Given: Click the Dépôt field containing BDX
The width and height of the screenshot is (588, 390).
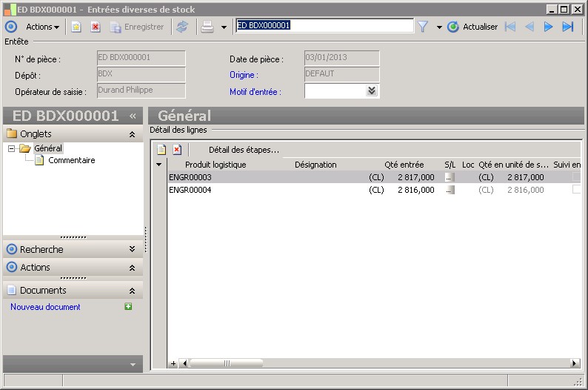Looking at the screenshot, I should point(141,74).
